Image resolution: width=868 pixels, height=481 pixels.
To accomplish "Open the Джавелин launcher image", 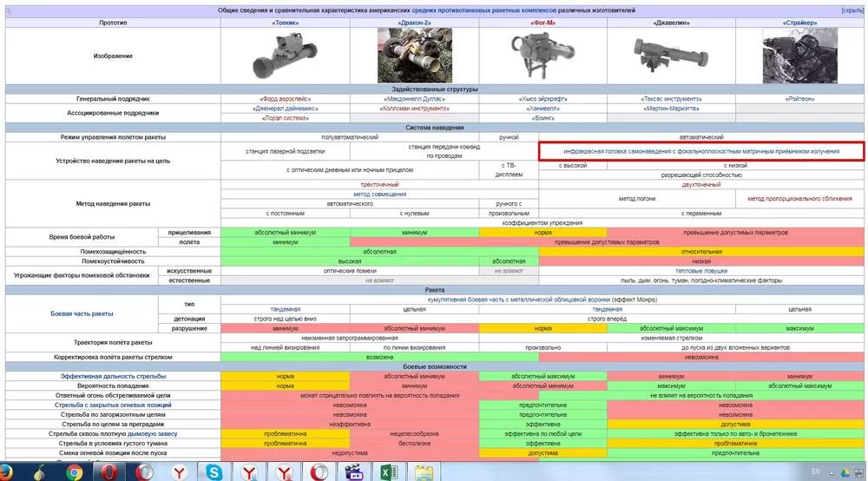I will click(671, 56).
